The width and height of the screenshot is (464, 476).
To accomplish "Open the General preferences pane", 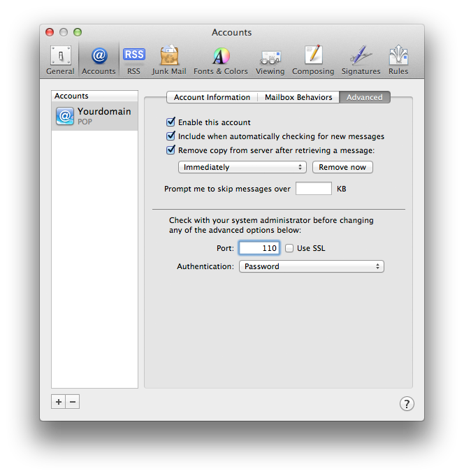I will point(60,60).
